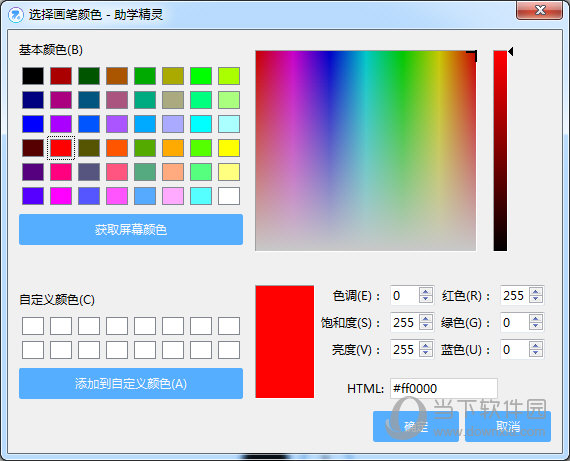Select the peach colored swatch
The image size is (570, 461).
pyautogui.click(x=173, y=172)
